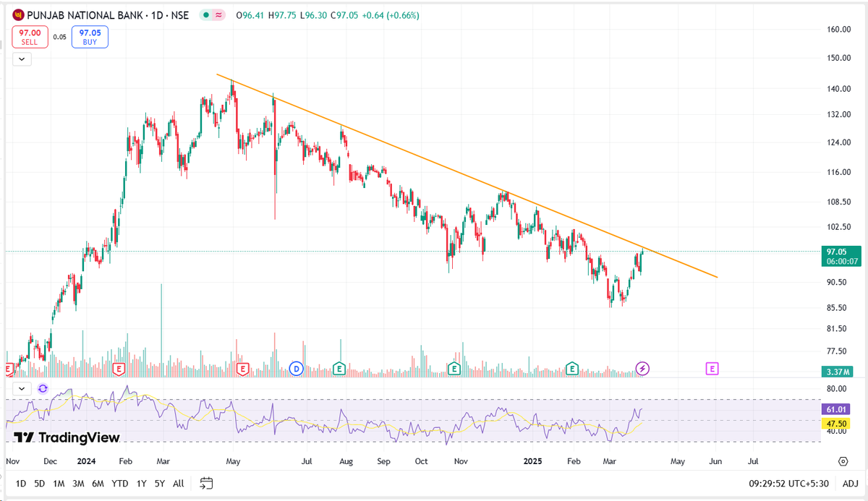Switch to the 1M time range
This screenshot has height=501, width=868.
click(x=59, y=483)
